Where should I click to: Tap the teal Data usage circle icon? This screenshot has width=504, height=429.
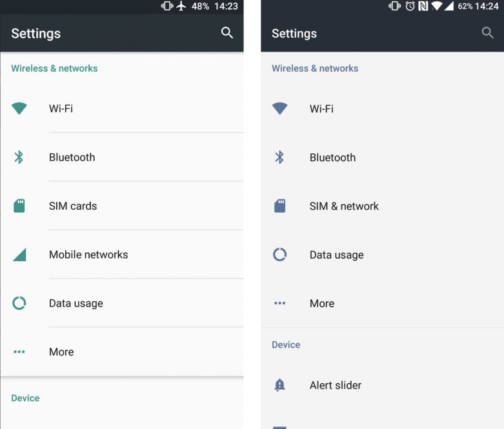19,303
